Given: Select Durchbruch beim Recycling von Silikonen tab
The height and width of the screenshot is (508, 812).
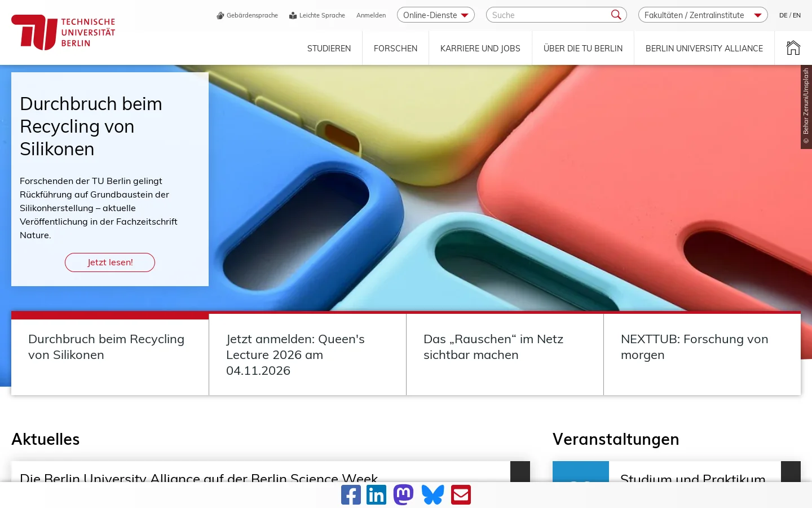Looking at the screenshot, I should 110,353.
